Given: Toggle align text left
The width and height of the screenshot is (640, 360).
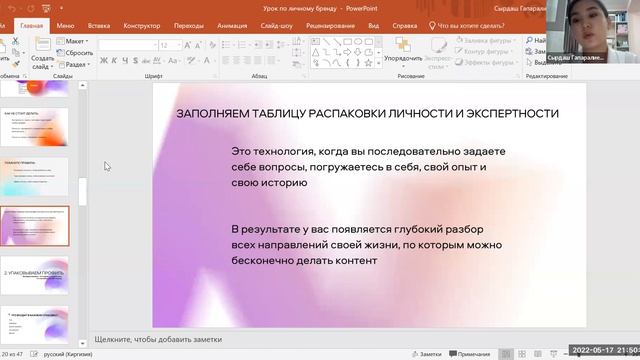Looking at the screenshot, I should pos(226,60).
